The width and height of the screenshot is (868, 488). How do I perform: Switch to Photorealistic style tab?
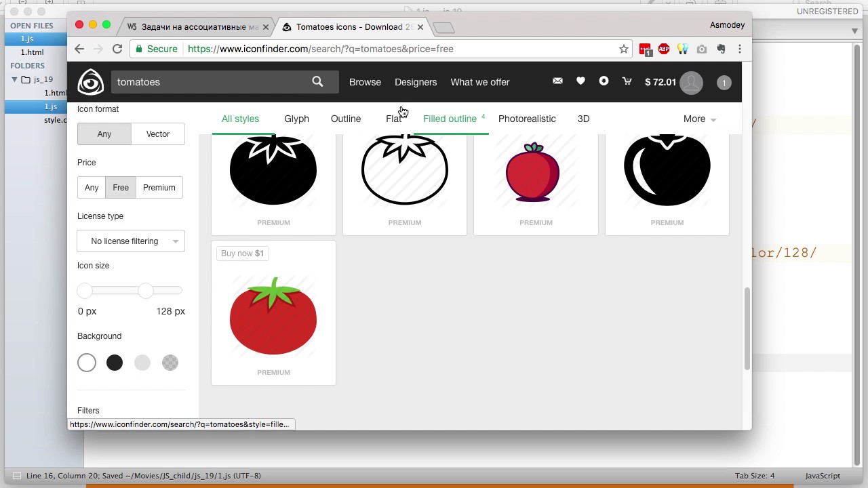(x=527, y=119)
